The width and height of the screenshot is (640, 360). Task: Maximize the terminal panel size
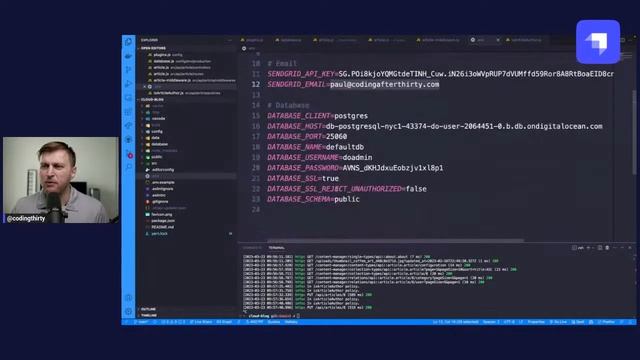point(622,248)
